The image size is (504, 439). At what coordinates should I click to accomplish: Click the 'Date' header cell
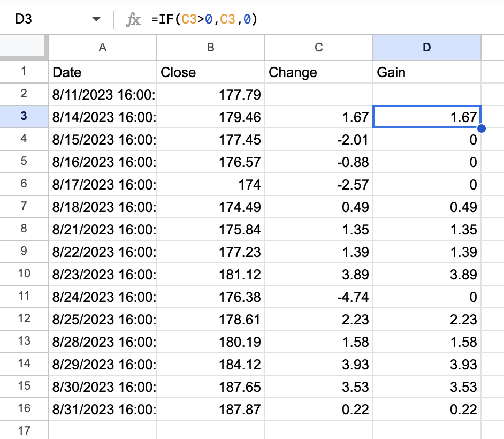click(x=103, y=72)
